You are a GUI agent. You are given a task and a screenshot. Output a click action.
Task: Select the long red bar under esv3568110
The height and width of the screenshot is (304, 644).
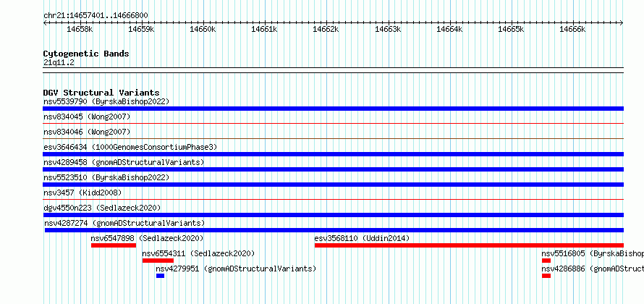tap(469, 245)
